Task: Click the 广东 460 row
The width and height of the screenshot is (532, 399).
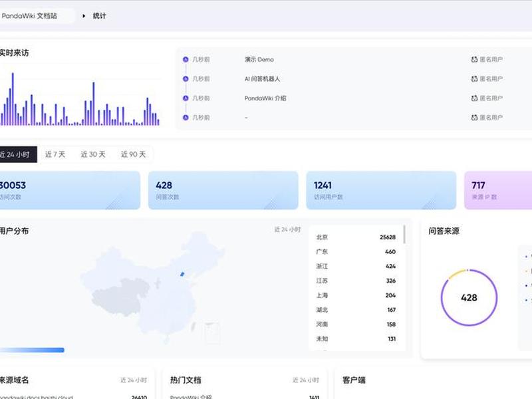Action: point(356,252)
